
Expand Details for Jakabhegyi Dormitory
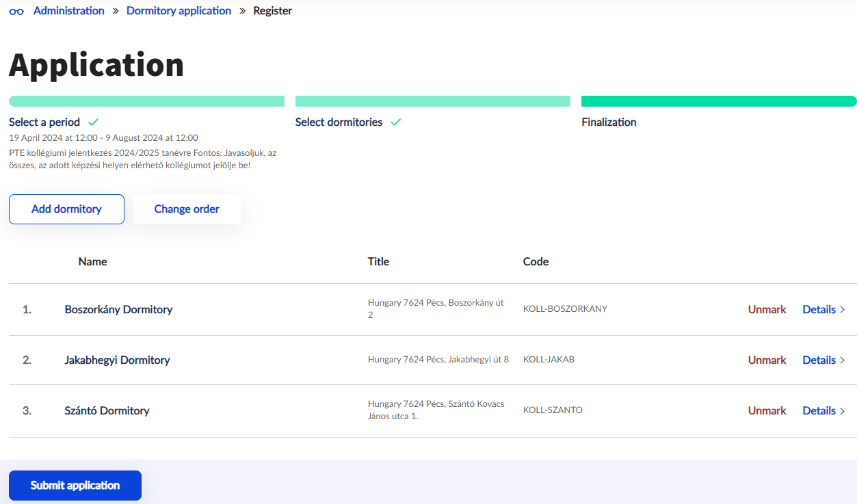point(823,360)
